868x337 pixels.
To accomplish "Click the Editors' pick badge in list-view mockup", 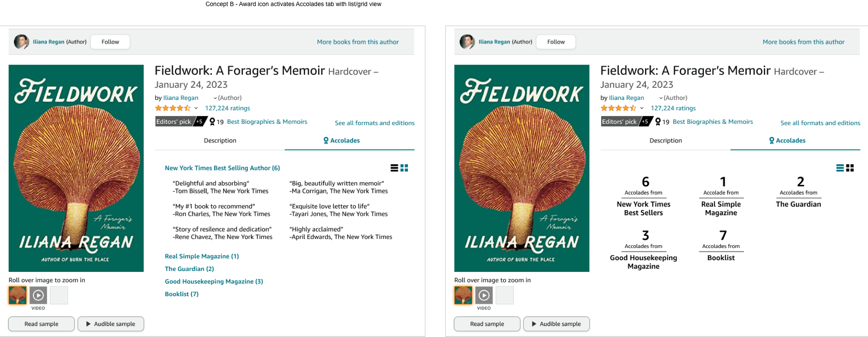I will coord(181,122).
